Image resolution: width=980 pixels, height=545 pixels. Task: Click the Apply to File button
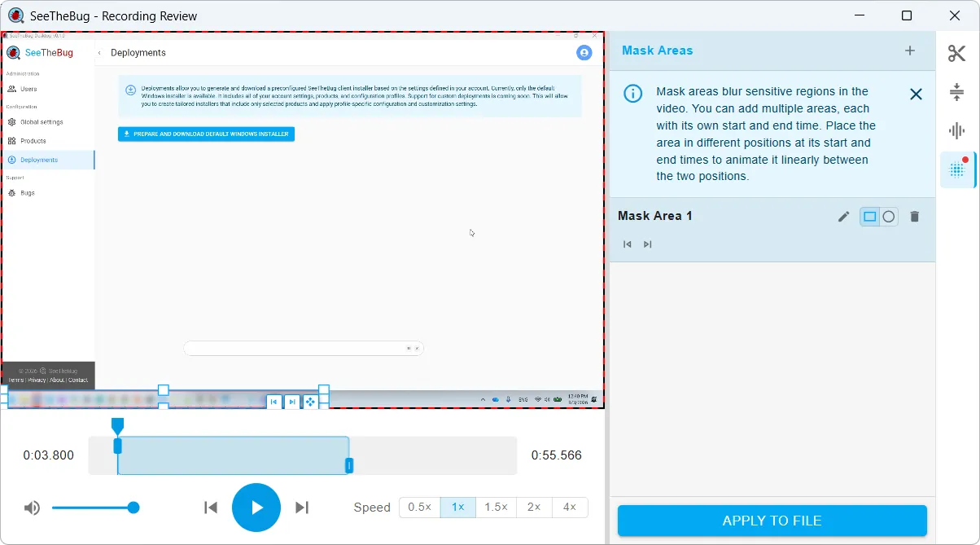pyautogui.click(x=772, y=521)
